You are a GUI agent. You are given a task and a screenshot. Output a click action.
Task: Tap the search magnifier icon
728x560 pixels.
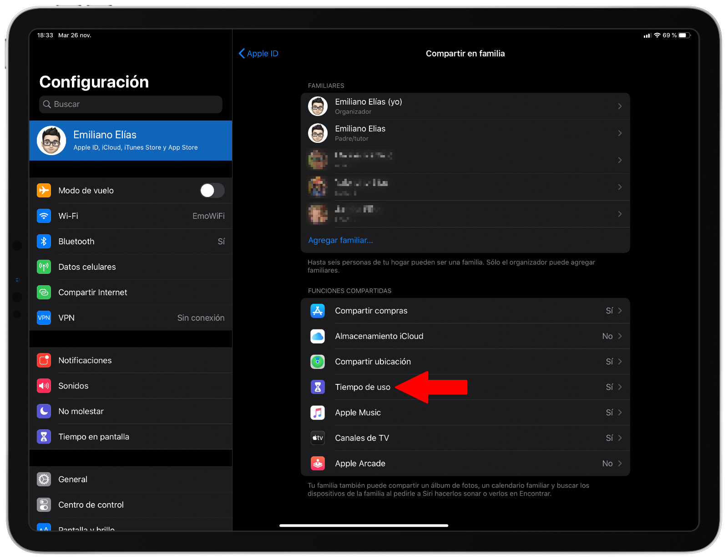tap(47, 104)
